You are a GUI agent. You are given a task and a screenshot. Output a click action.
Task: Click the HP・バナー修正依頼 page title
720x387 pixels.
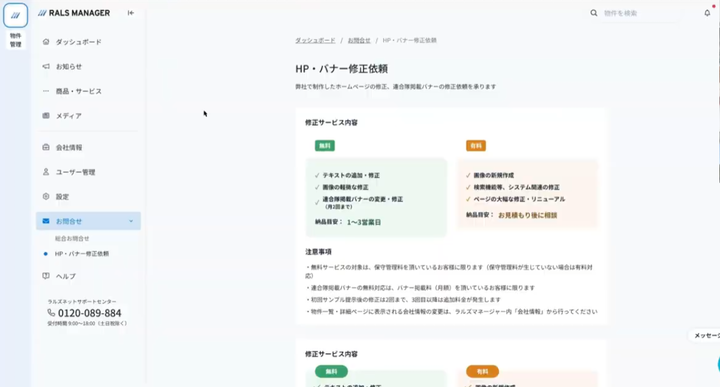pos(342,69)
